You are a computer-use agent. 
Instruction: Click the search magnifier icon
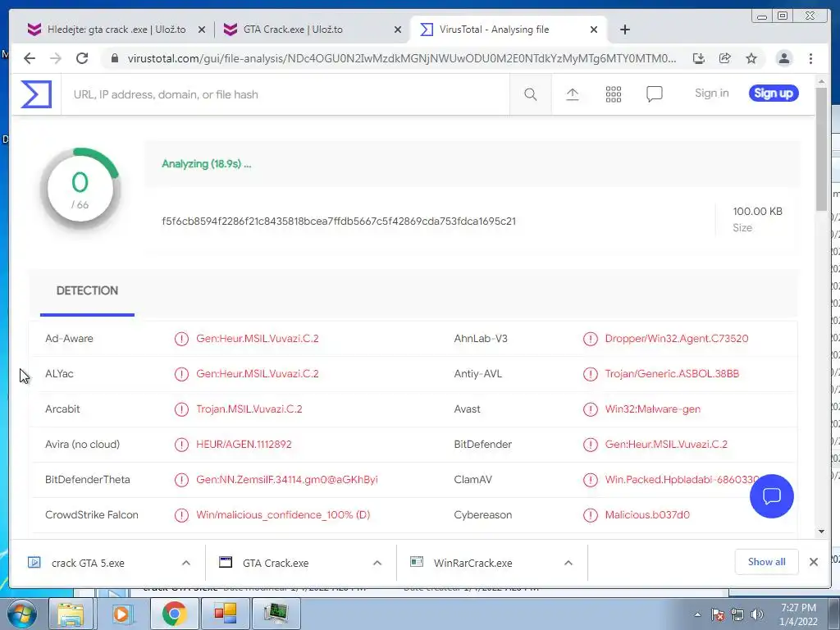pos(531,95)
